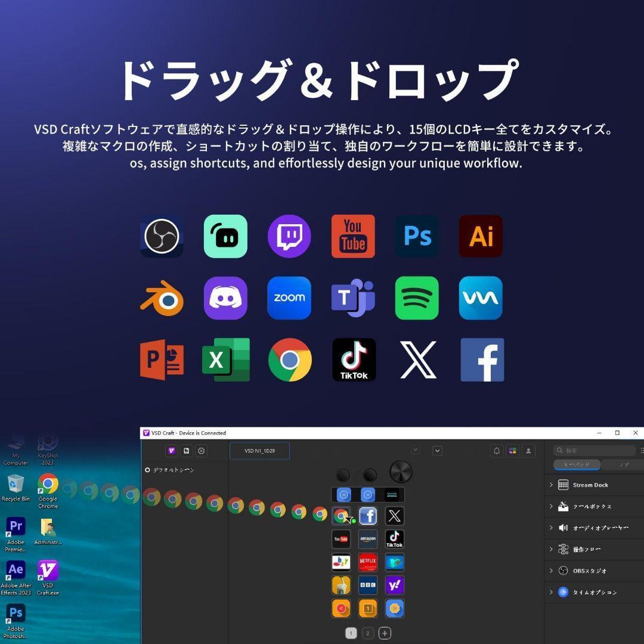
Task: Open the Adobe Premiere desktop shortcut
Action: coord(16,534)
